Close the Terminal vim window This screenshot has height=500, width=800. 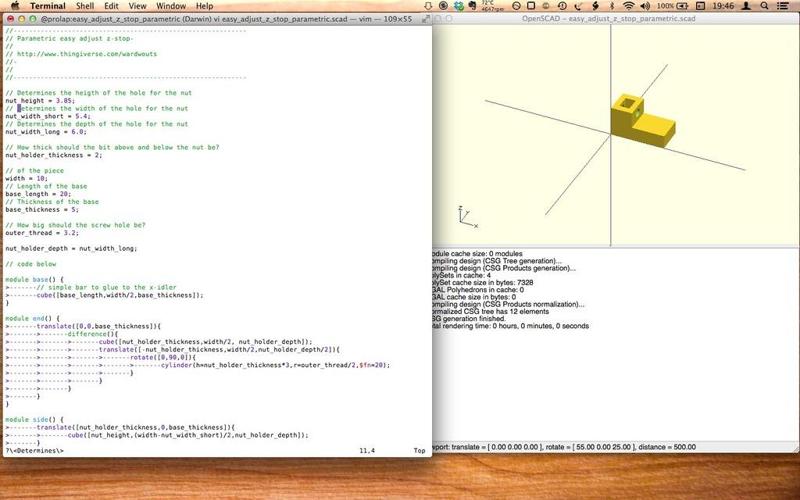(x=10, y=19)
